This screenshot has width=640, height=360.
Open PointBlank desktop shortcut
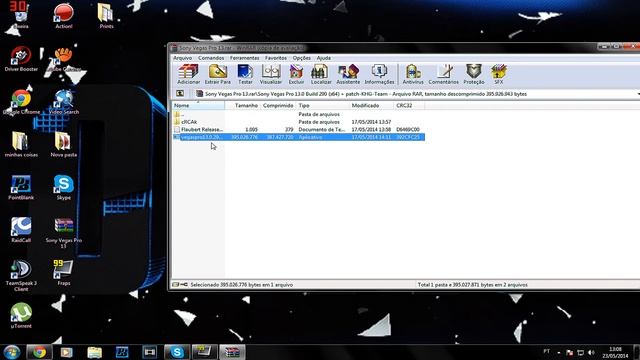click(21, 188)
